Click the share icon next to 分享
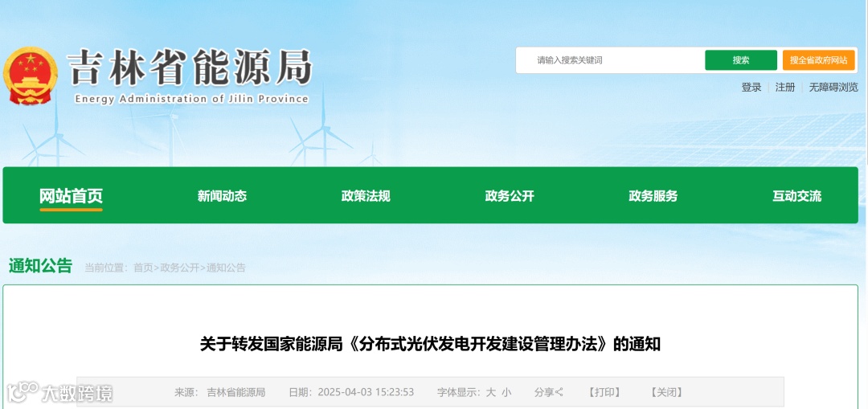Screen dimensions: 868x409 [559, 392]
